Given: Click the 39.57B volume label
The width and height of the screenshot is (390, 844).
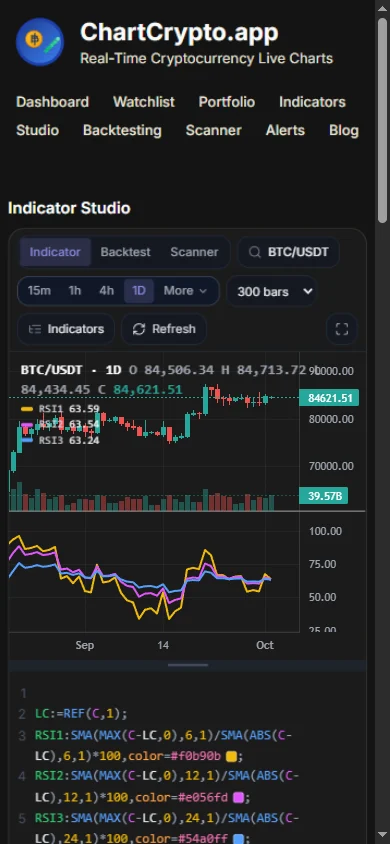Looking at the screenshot, I should [x=323, y=495].
